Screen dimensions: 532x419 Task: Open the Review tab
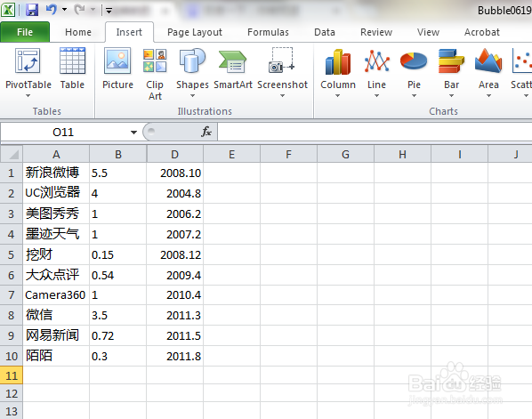376,32
